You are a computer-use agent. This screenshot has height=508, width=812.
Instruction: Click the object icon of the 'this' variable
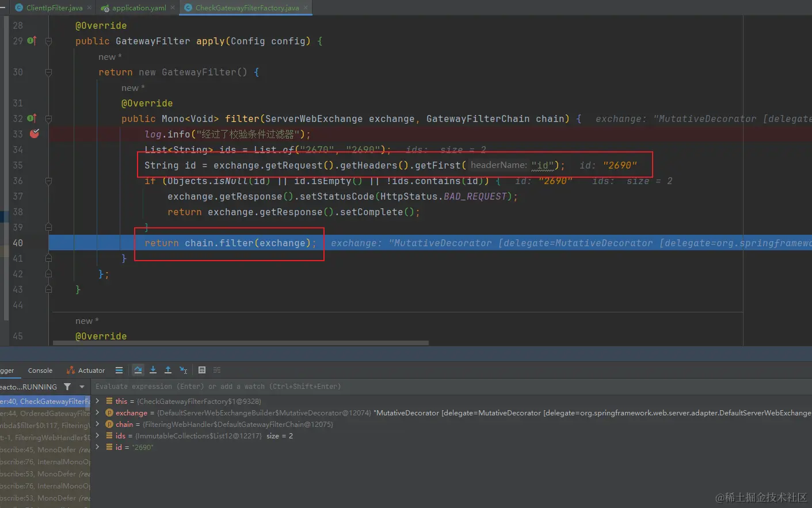point(109,401)
